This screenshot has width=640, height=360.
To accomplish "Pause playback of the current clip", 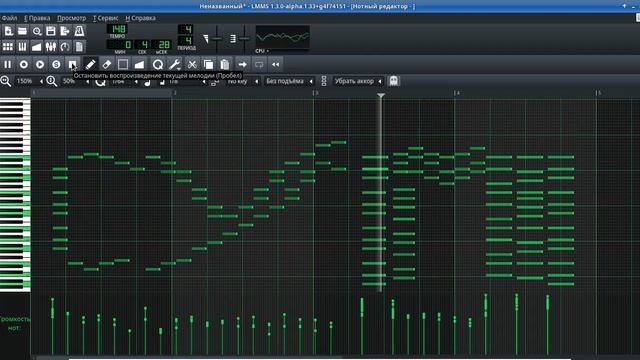I will (x=8, y=64).
